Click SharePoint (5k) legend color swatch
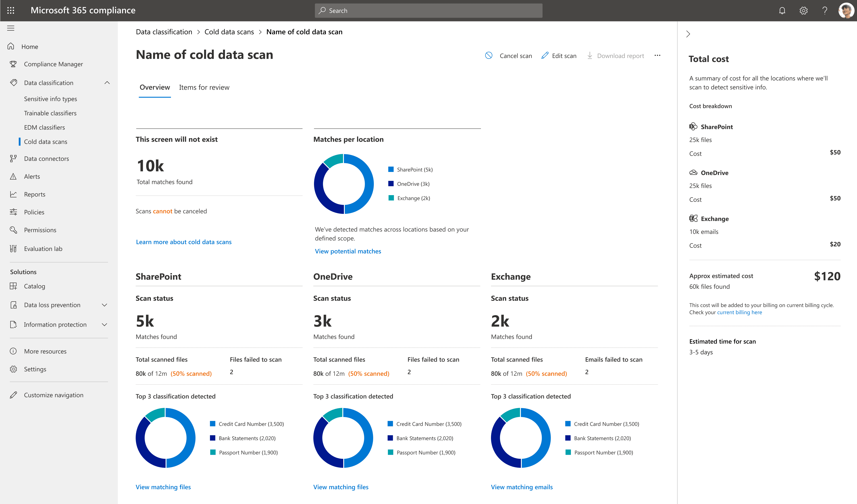Screen dimensions: 857x504 click(x=391, y=169)
